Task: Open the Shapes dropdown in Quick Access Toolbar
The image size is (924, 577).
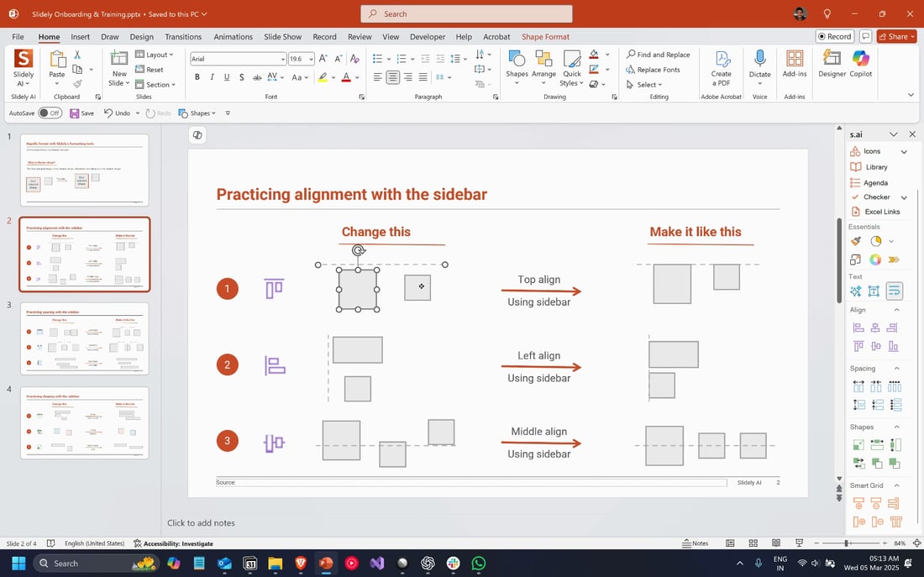Action: click(x=197, y=113)
